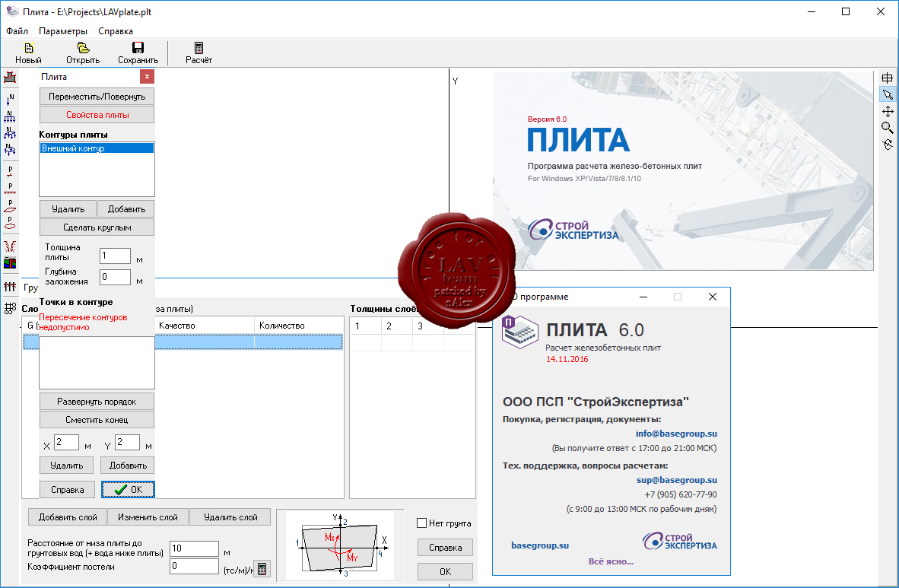
Task: Select the distributed load N tool with four arrows
Action: tap(10, 116)
